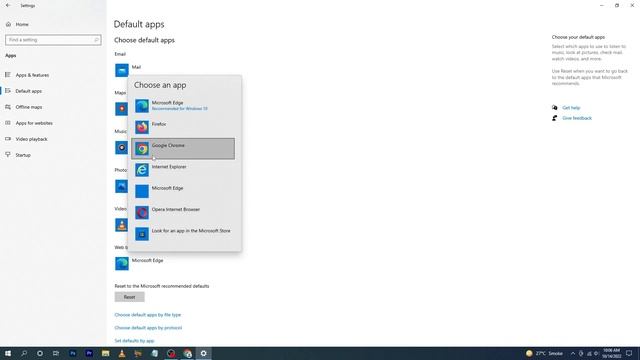
Task: Click the Microsoft Edge web browser default
Action: point(139,263)
